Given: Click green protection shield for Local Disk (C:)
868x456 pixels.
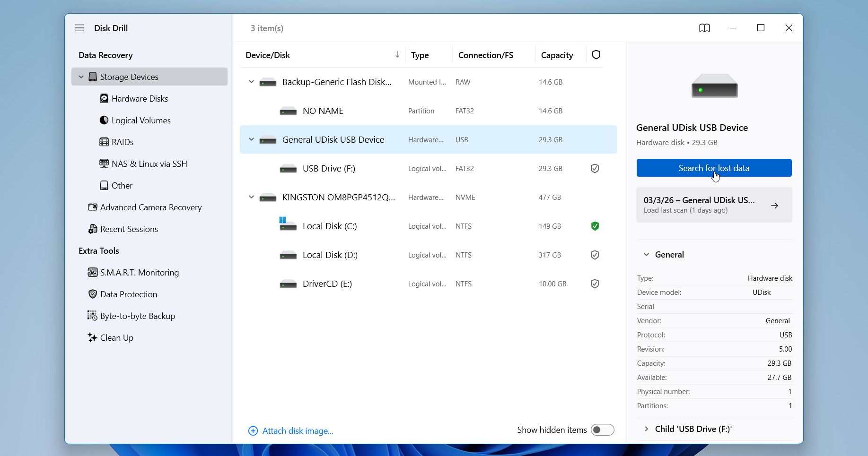Looking at the screenshot, I should click(595, 226).
